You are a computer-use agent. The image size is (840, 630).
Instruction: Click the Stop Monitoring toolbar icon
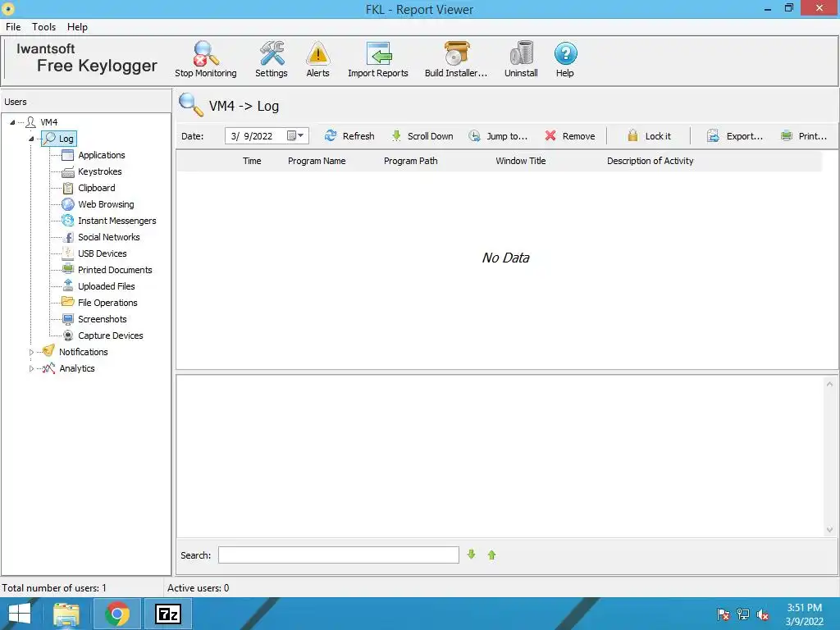click(206, 59)
